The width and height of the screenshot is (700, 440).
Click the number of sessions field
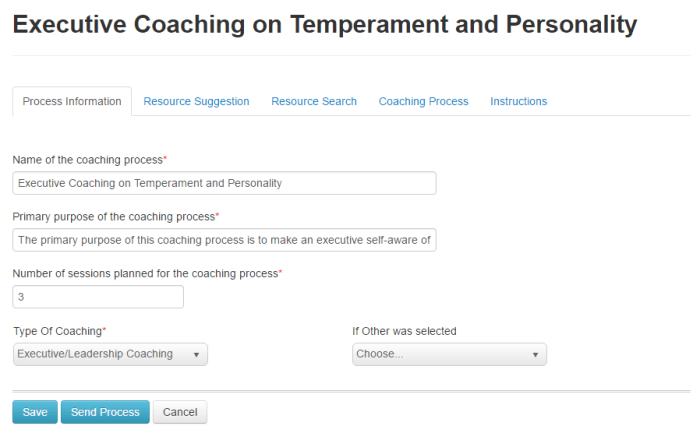[x=98, y=297]
